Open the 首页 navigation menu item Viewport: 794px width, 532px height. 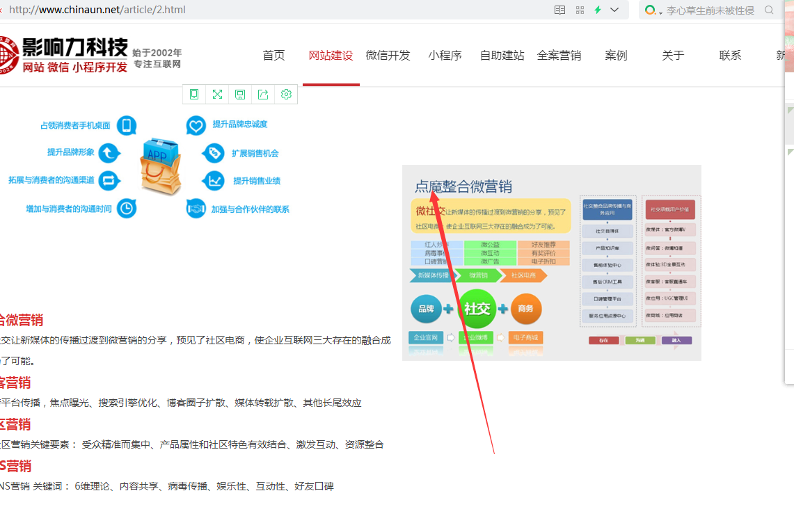click(273, 56)
